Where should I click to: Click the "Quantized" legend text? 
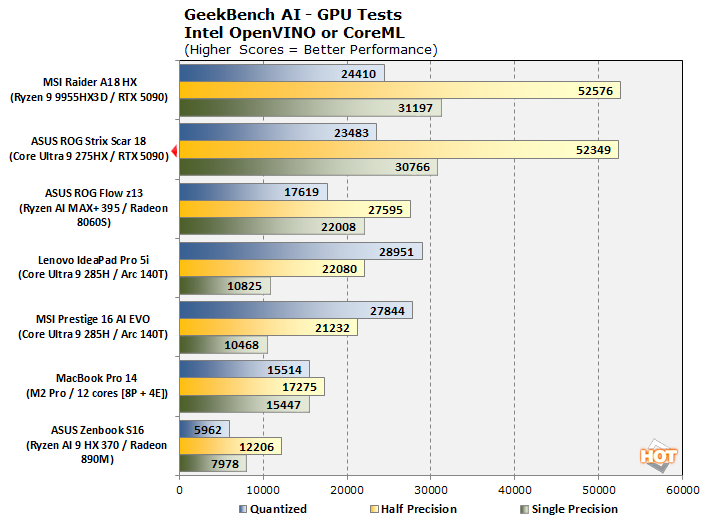pyautogui.click(x=278, y=509)
